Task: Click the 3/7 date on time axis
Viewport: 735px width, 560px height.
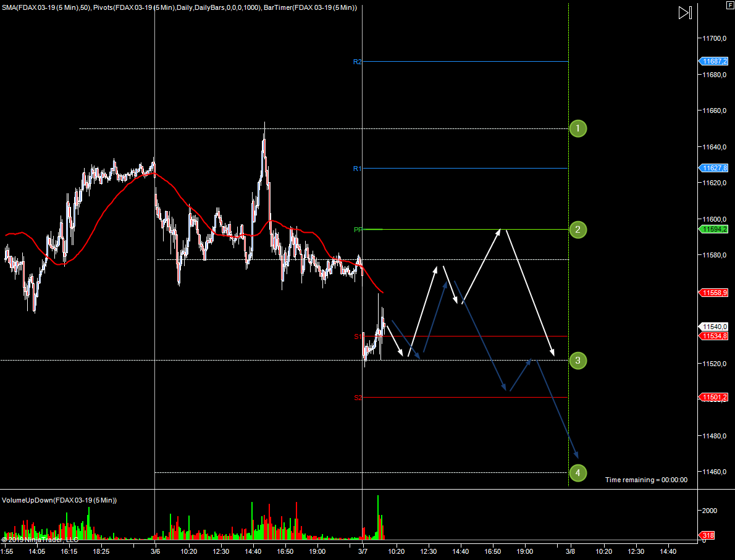Action: coord(362,551)
